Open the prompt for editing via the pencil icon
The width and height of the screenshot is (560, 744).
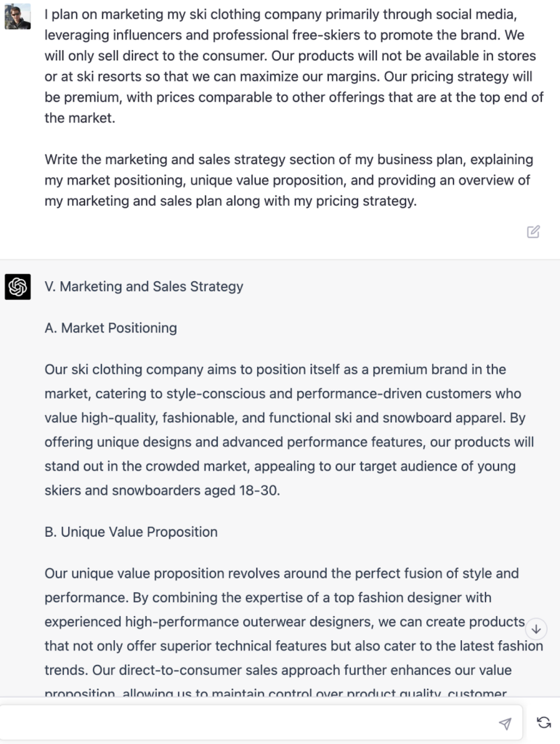pos(534,231)
